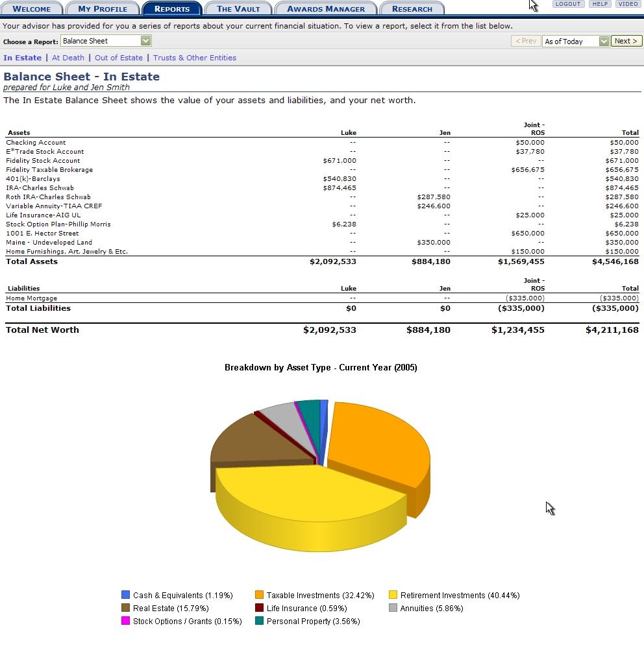The image size is (644, 652).
Task: Click the 'Assets' table column header
Action: tap(19, 132)
